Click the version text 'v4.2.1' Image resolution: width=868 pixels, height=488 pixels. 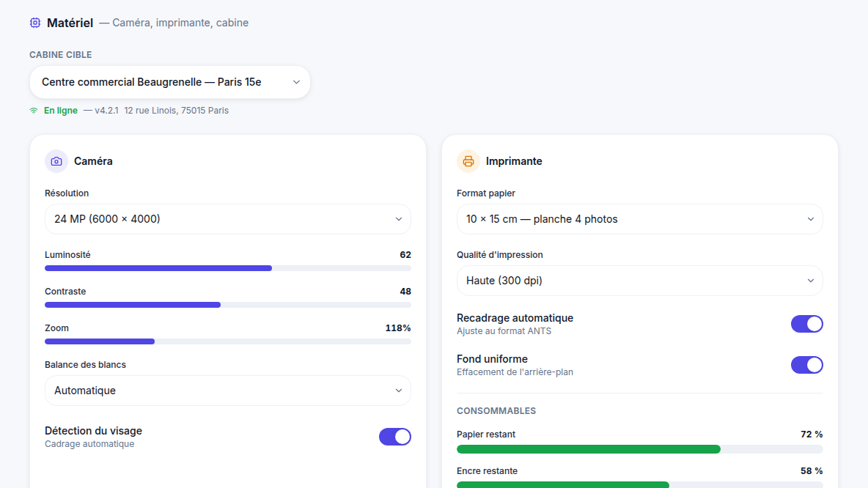pyautogui.click(x=106, y=111)
